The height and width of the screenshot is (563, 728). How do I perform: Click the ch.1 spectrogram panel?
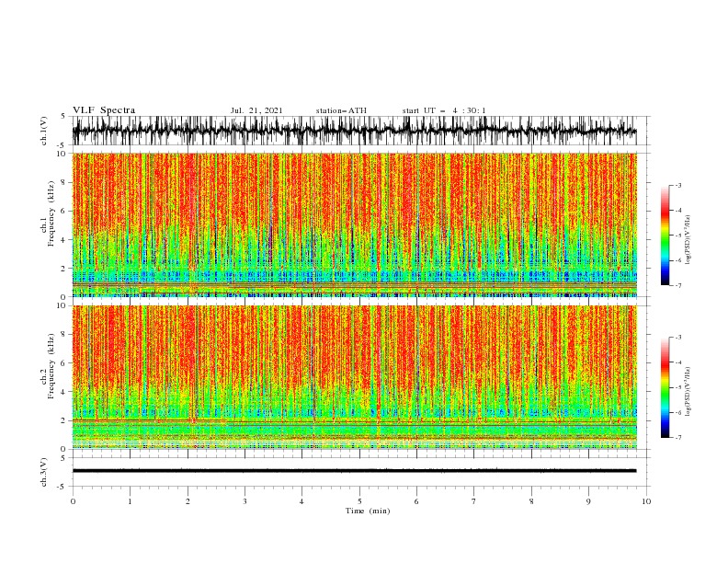coord(355,224)
